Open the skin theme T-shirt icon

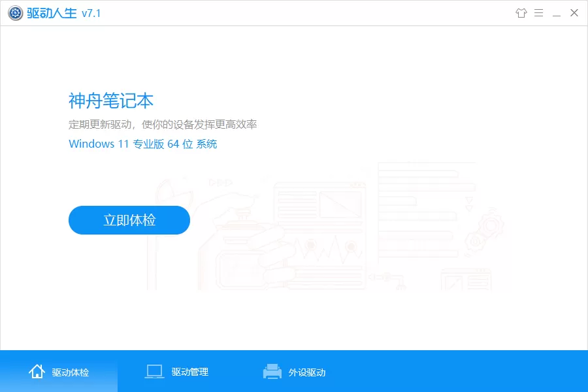click(521, 13)
